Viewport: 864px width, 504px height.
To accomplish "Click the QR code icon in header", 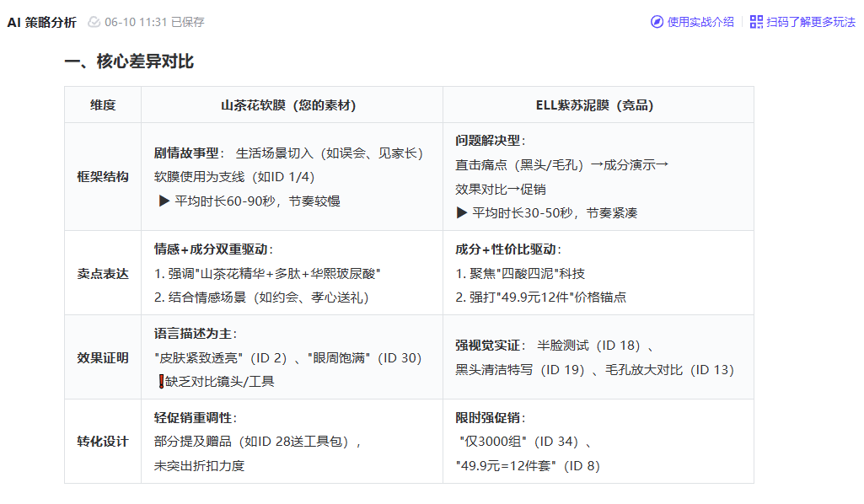I will point(756,22).
